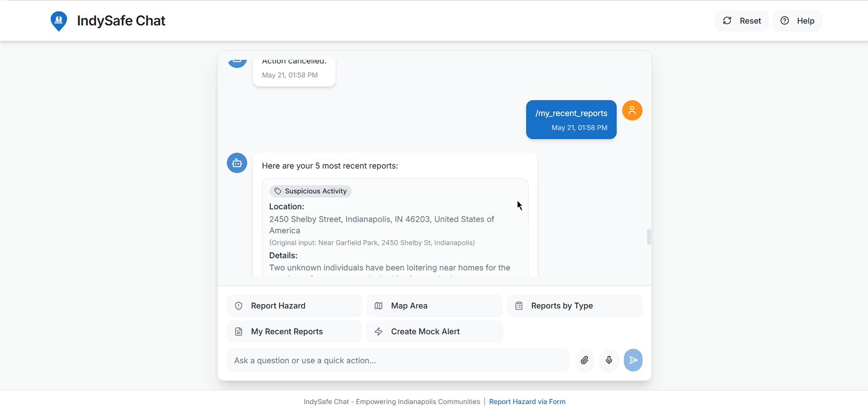
Task: Open the Help button
Action: (x=797, y=21)
